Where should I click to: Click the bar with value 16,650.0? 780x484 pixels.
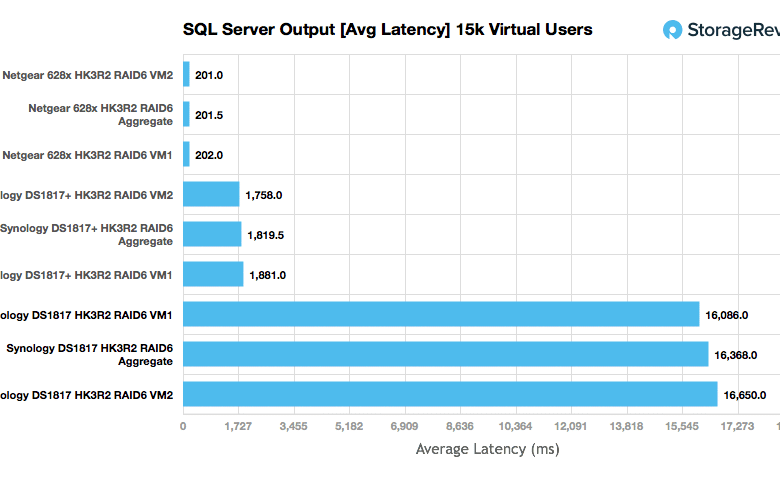coord(450,394)
